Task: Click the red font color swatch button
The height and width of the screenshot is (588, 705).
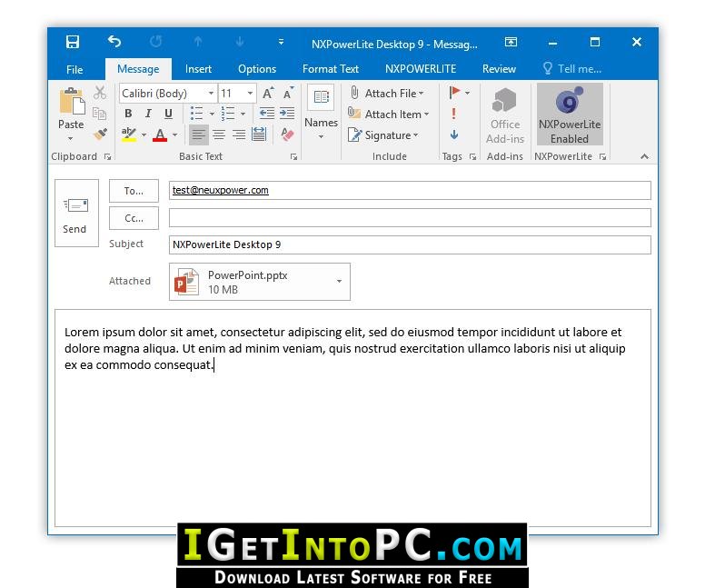Action: point(160,135)
